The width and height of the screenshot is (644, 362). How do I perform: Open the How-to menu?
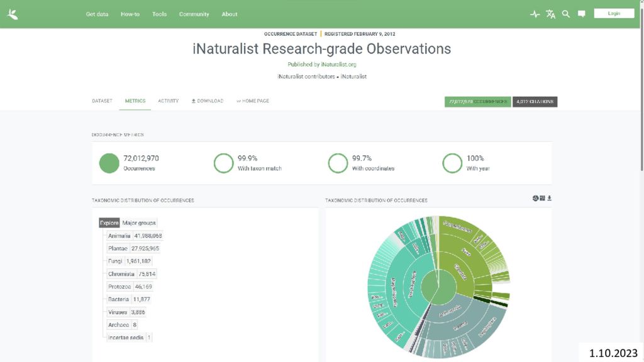point(130,14)
